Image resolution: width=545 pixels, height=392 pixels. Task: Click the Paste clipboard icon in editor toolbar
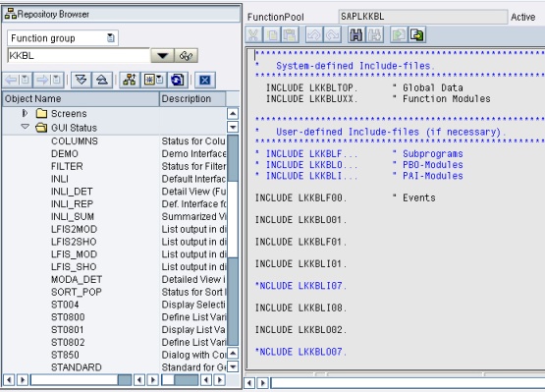[x=290, y=35]
